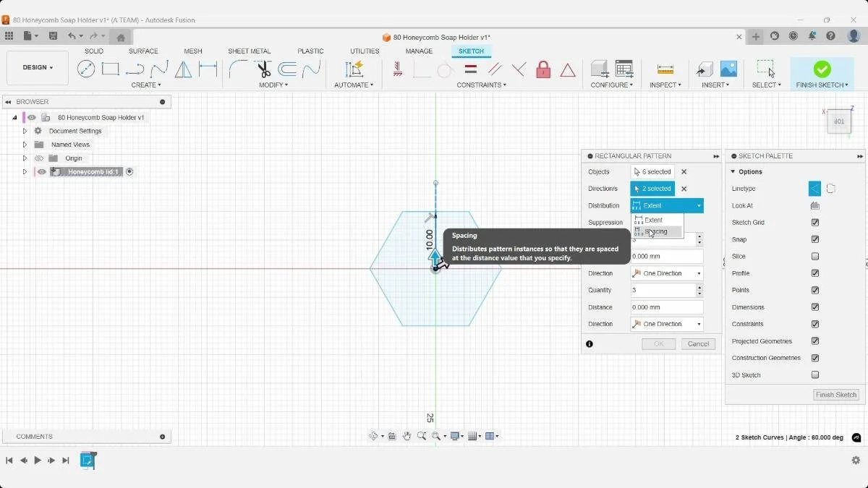This screenshot has height=488, width=868.
Task: Click the Automated Sketch Dimensions icon
Action: click(354, 69)
